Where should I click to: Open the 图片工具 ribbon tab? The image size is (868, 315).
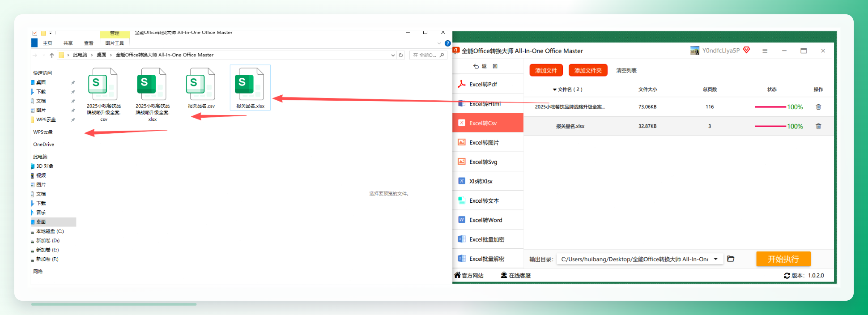coord(115,43)
